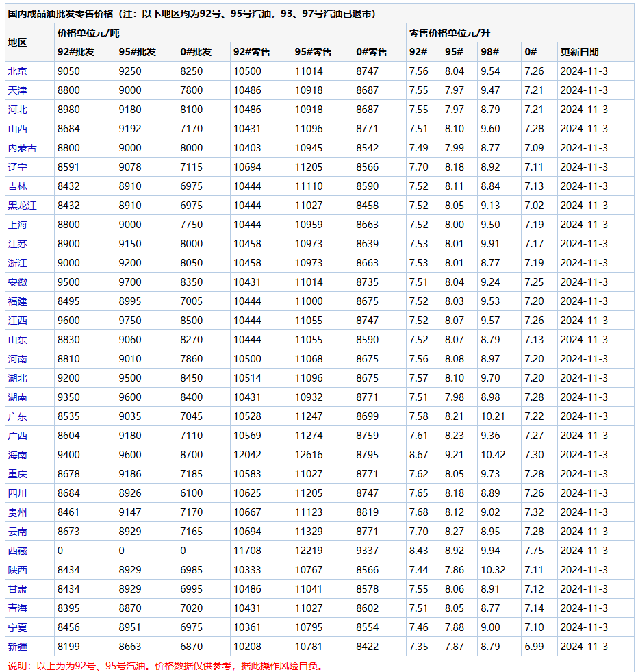Image resolution: width=638 pixels, height=672 pixels.
Task: Open the 上海 region link
Action: [x=17, y=225]
